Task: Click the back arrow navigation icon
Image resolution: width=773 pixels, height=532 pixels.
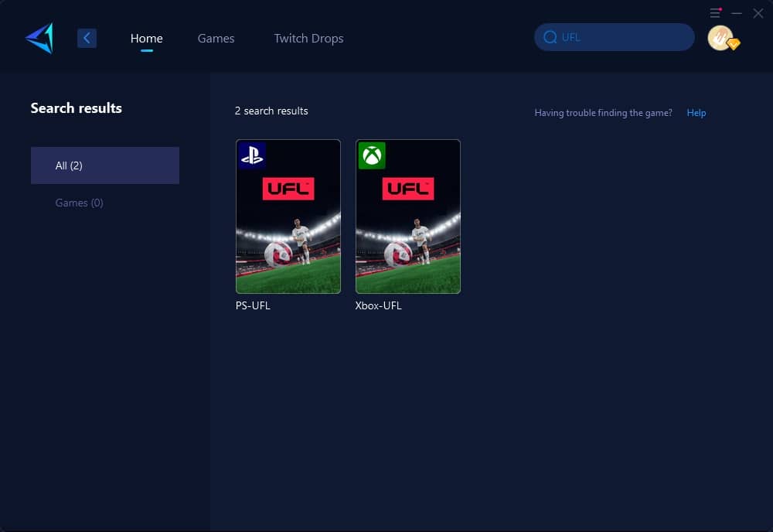Action: click(87, 37)
